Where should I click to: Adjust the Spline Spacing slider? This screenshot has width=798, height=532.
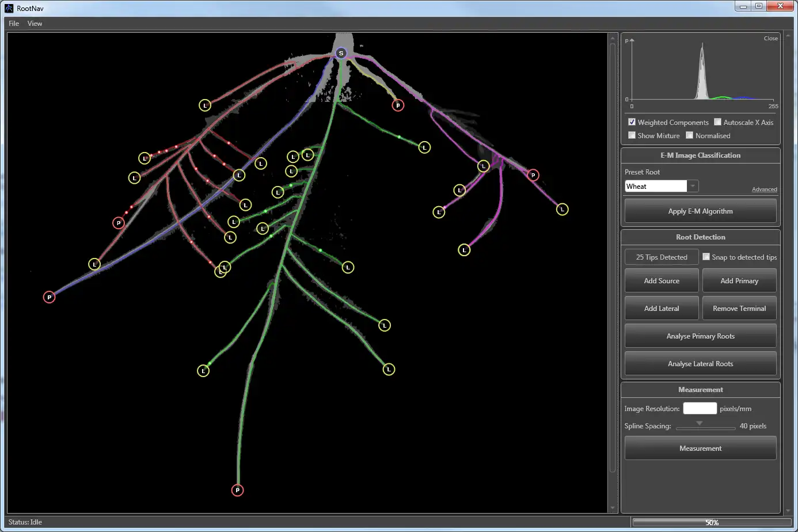(700, 425)
